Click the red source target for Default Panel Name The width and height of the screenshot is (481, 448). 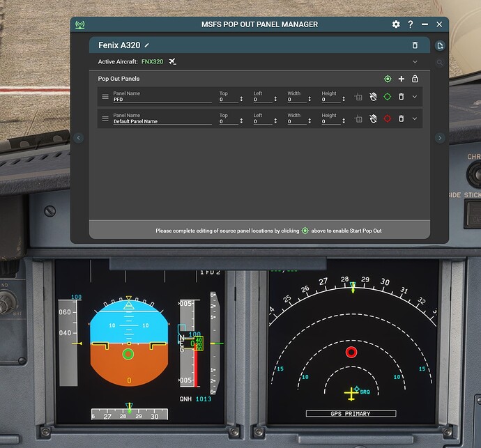click(388, 118)
